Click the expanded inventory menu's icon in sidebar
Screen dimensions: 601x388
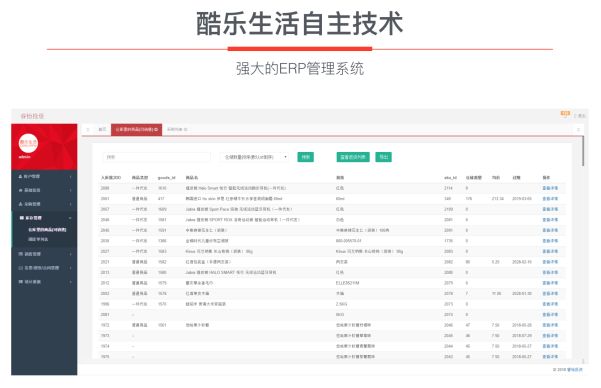point(21,218)
